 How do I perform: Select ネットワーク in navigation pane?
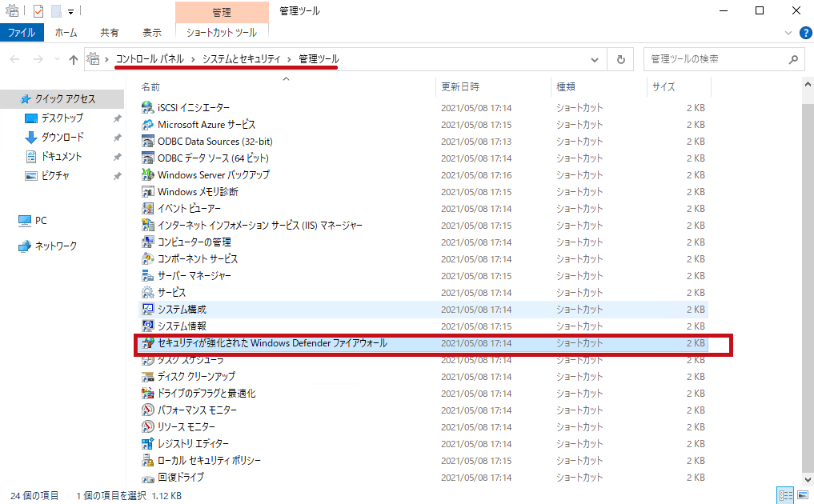click(x=48, y=246)
